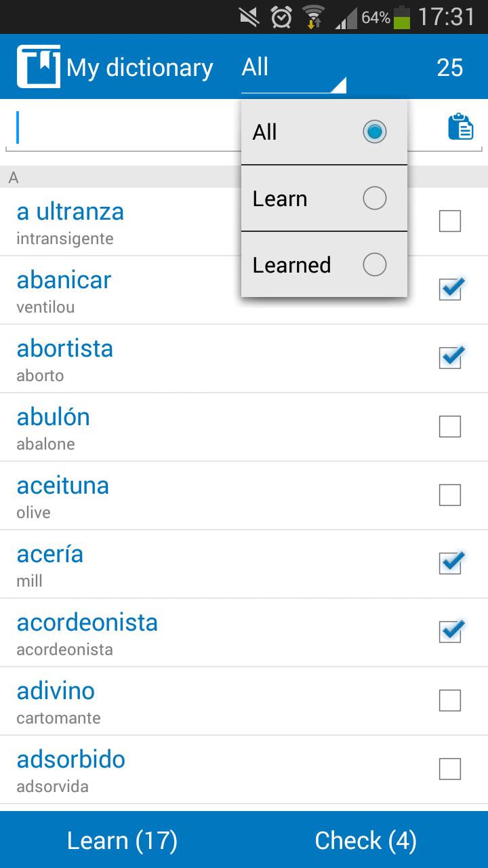Choose the Learned filter option
The height and width of the screenshot is (868, 488).
(324, 264)
